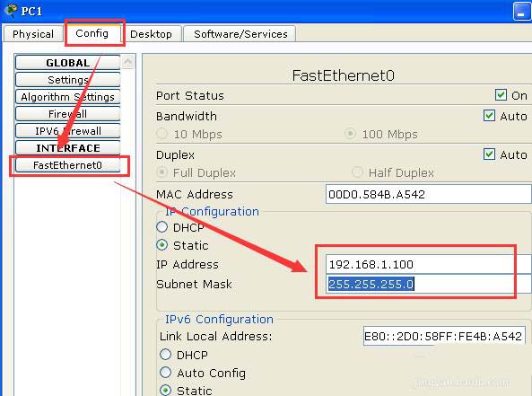Viewport: 532px width, 396px height.
Task: Select Static under IP Configuration
Action: 161,245
